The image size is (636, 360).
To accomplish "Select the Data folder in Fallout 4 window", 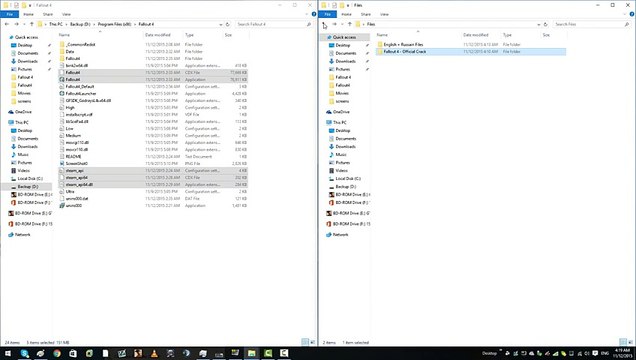I will 153,51.
